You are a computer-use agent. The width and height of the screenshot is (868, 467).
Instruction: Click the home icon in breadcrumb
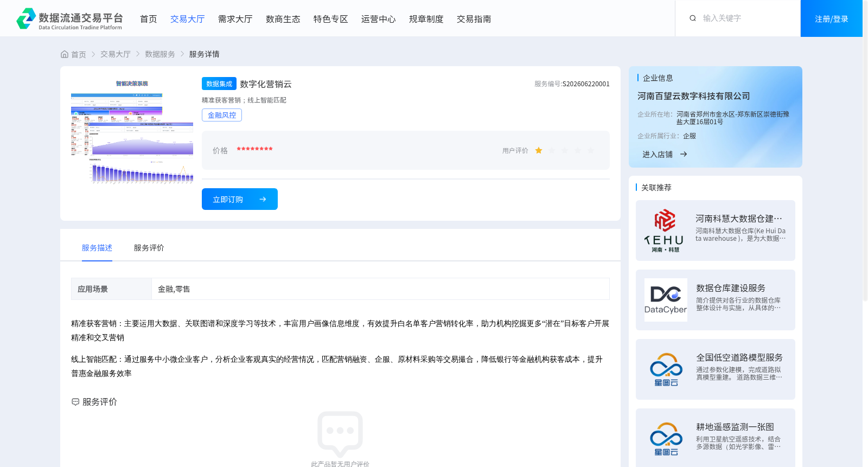tap(65, 54)
